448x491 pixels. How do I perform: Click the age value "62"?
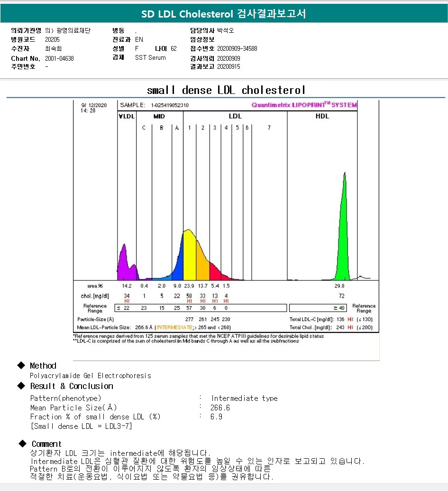click(x=174, y=48)
